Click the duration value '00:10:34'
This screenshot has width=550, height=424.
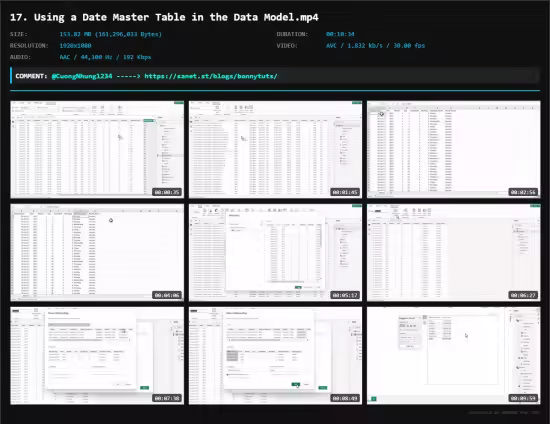[340, 34]
